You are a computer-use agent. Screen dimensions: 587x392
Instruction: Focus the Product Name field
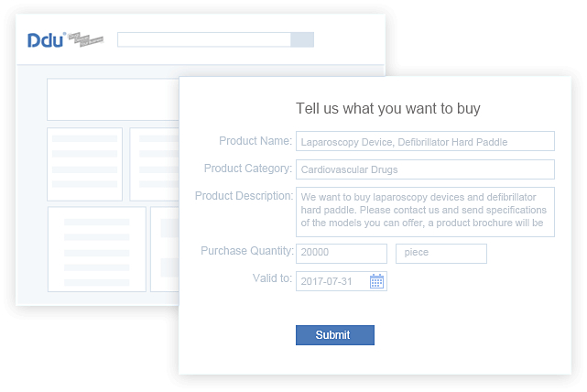click(x=425, y=141)
